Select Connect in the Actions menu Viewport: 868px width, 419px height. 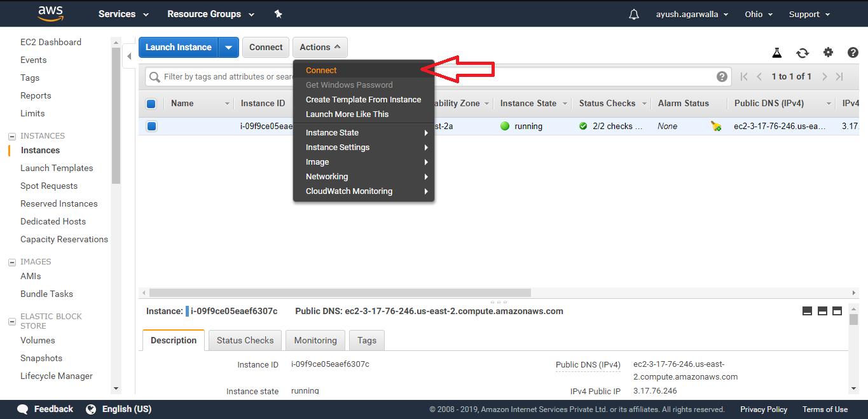(363, 70)
